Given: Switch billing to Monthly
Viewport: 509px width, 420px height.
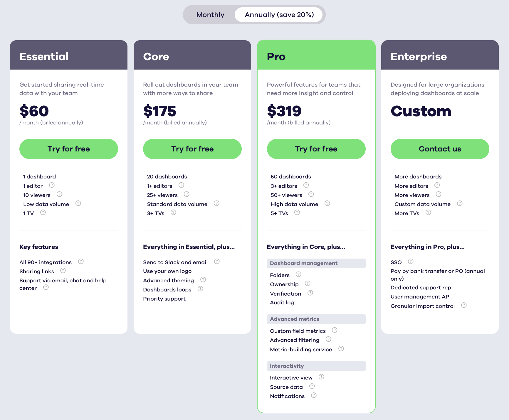Looking at the screenshot, I should [x=210, y=14].
